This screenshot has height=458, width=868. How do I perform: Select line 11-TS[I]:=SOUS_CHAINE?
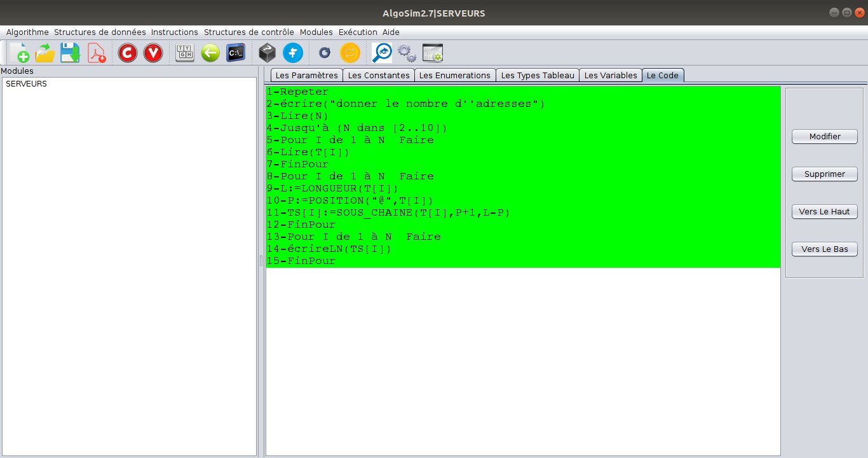523,212
